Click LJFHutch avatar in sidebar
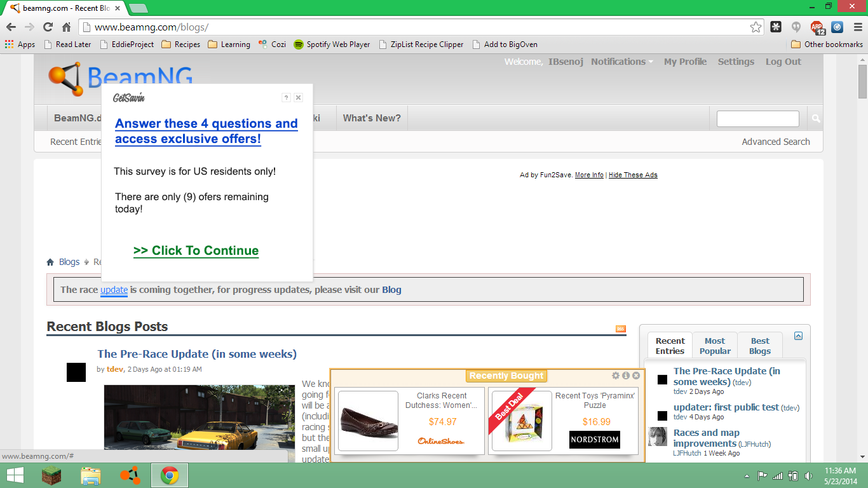The width and height of the screenshot is (868, 488). coord(658,437)
